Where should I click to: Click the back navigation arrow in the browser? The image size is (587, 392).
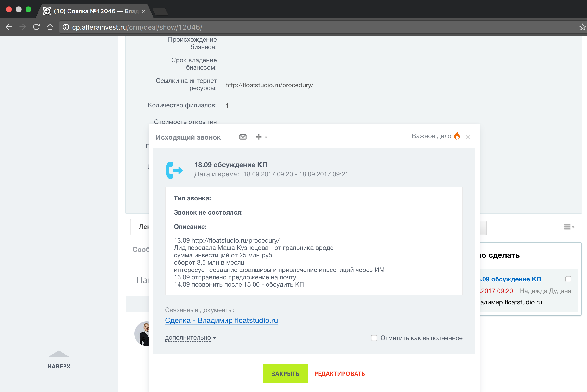point(9,27)
